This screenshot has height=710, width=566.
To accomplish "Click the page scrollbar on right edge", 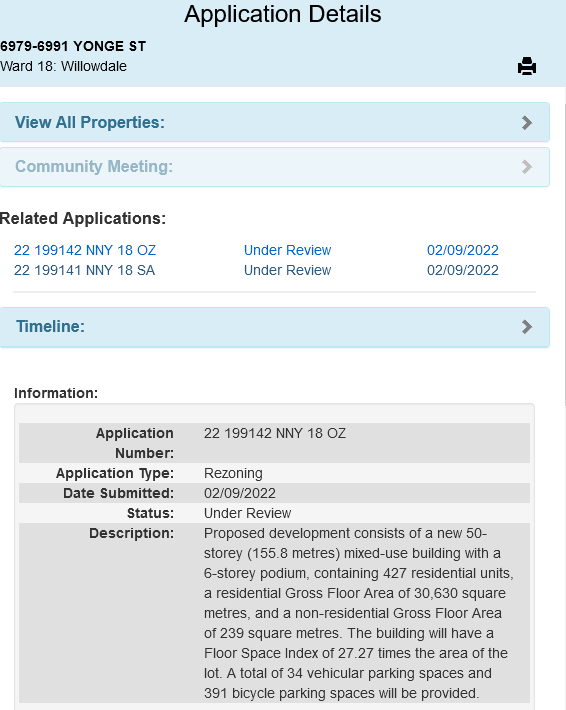I will tap(565, 254).
